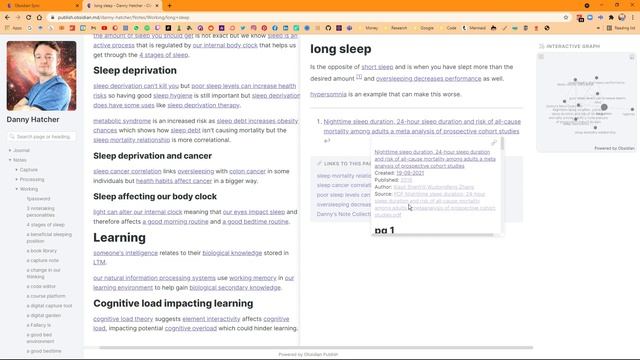Screen dimensions: 640x360
Task: Open the Apps bookmark shortcut
Action: coord(14,28)
